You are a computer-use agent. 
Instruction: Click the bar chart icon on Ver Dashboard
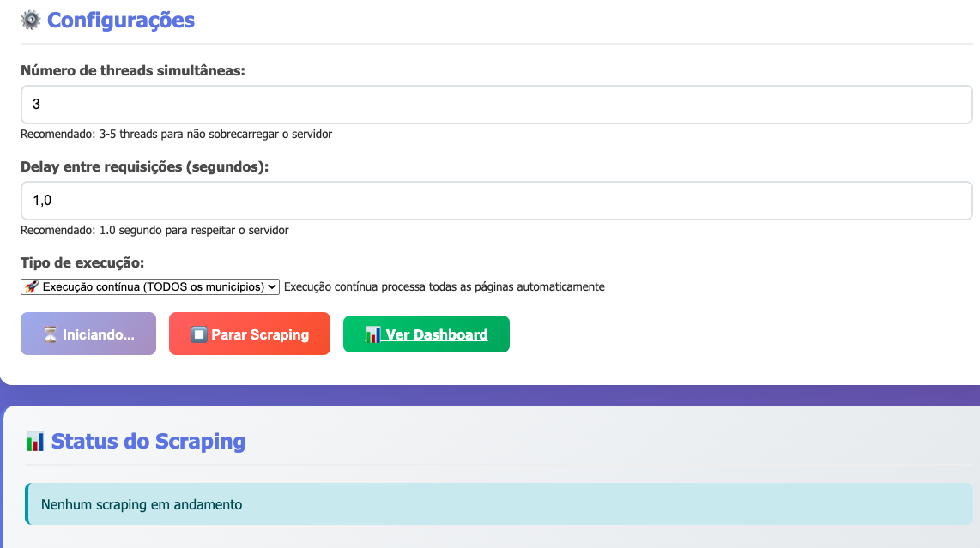pyautogui.click(x=372, y=334)
